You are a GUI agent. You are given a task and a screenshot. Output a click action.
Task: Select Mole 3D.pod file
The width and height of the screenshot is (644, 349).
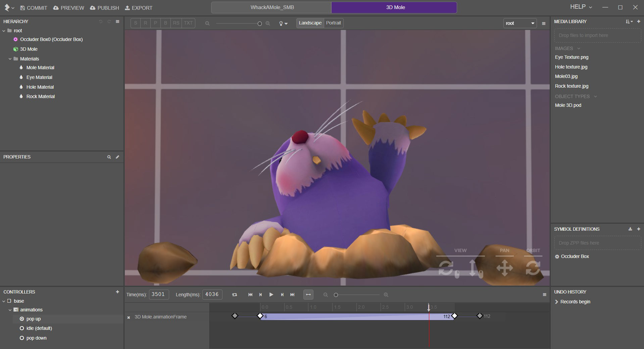point(568,105)
